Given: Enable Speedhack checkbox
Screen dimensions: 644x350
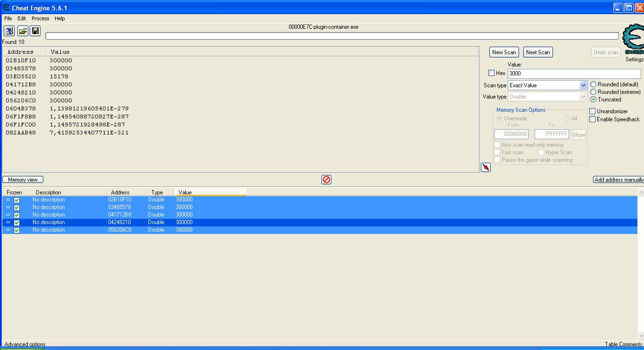Looking at the screenshot, I should 593,119.
